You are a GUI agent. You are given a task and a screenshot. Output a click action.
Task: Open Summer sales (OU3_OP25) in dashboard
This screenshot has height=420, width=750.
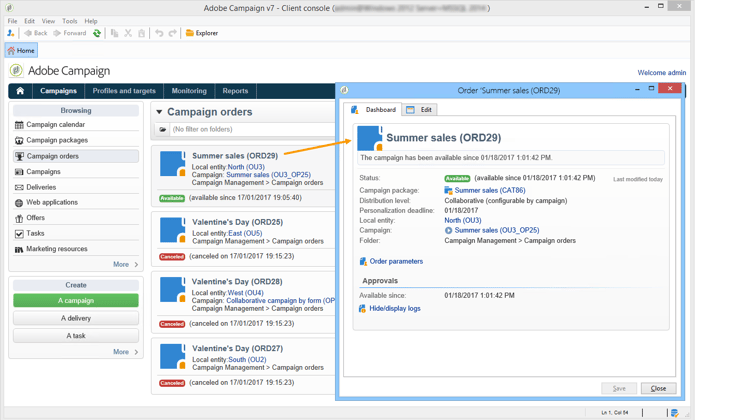(x=496, y=230)
